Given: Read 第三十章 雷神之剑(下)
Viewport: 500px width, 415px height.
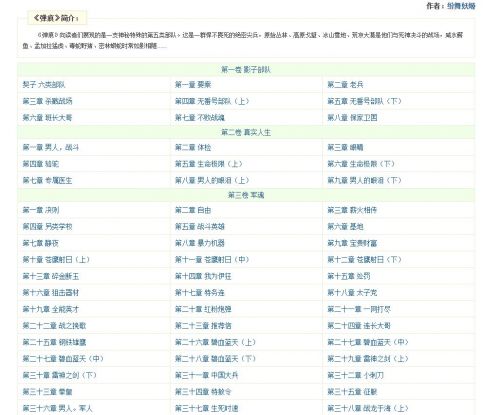Looking at the screenshot, I should point(59,375).
